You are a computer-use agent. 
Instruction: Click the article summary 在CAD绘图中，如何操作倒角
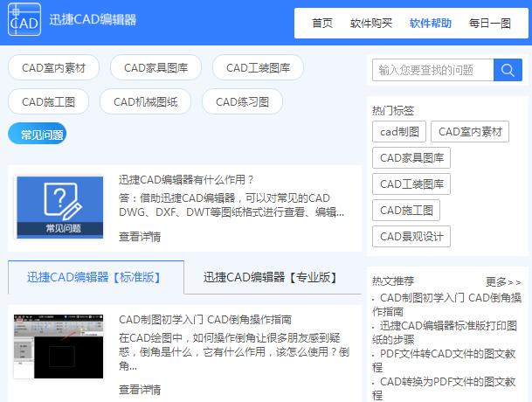point(234,351)
